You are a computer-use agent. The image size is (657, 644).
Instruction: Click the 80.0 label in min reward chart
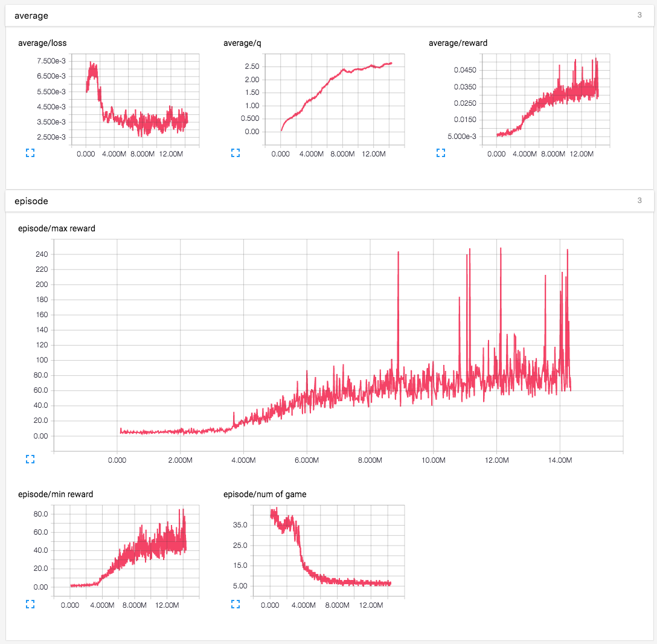[40, 514]
